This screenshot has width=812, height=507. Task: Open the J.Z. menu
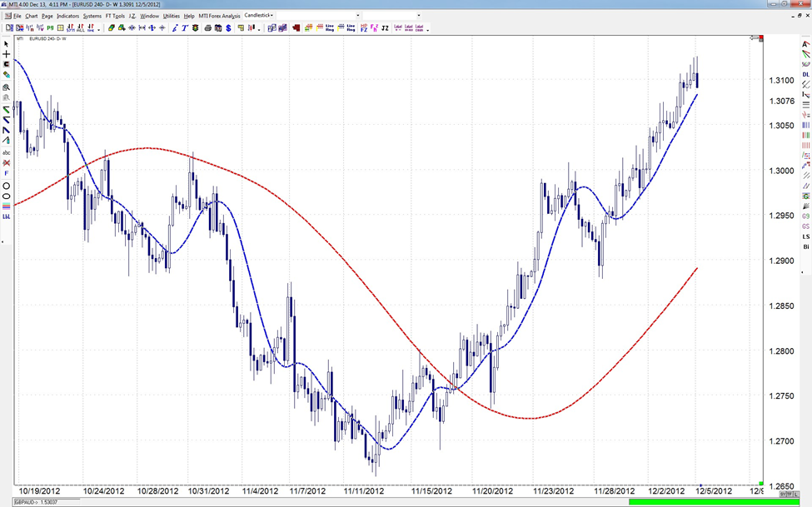(x=132, y=16)
